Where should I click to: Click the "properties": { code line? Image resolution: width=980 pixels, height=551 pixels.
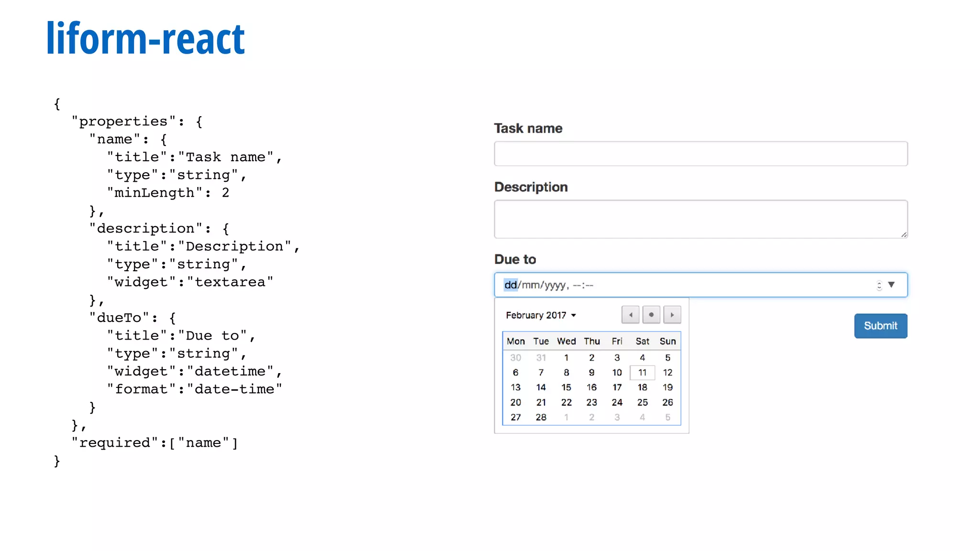click(x=137, y=121)
